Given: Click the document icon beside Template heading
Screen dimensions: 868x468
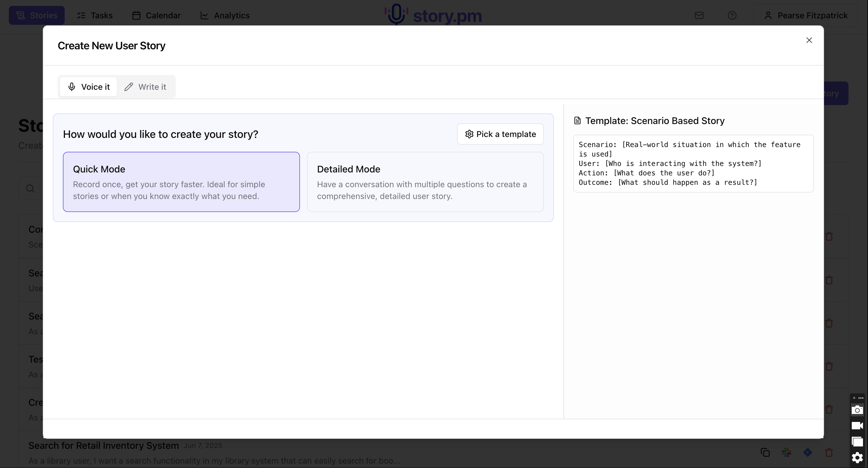Looking at the screenshot, I should (x=577, y=121).
